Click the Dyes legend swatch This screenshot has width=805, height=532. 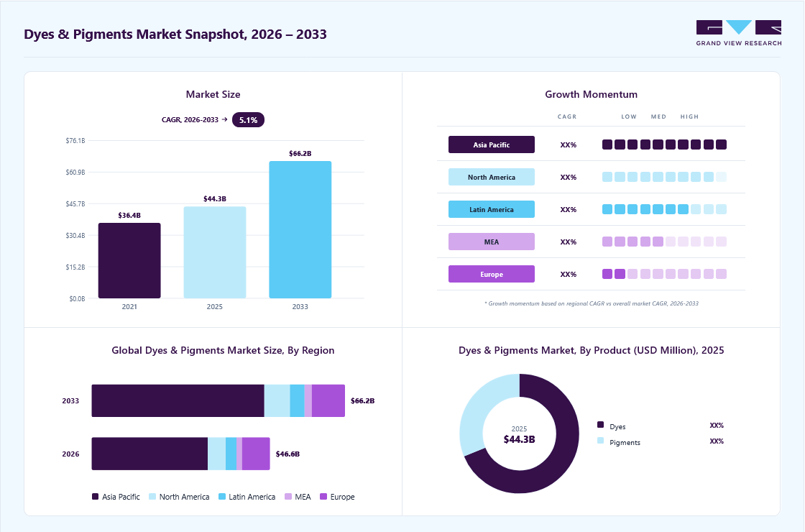point(601,425)
